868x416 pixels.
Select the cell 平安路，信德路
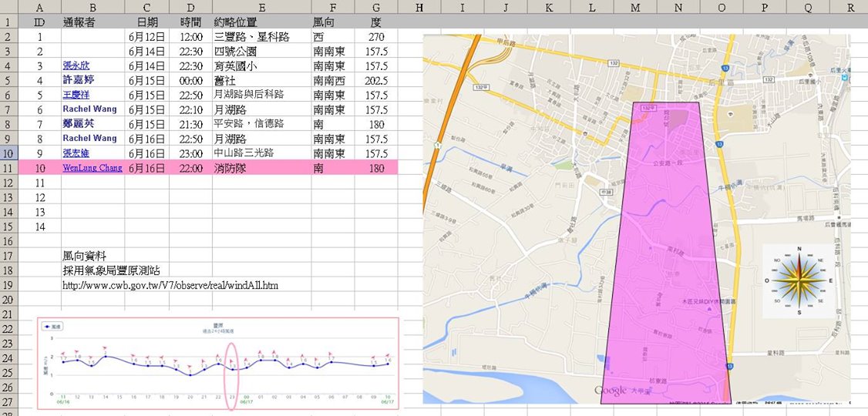click(262, 125)
